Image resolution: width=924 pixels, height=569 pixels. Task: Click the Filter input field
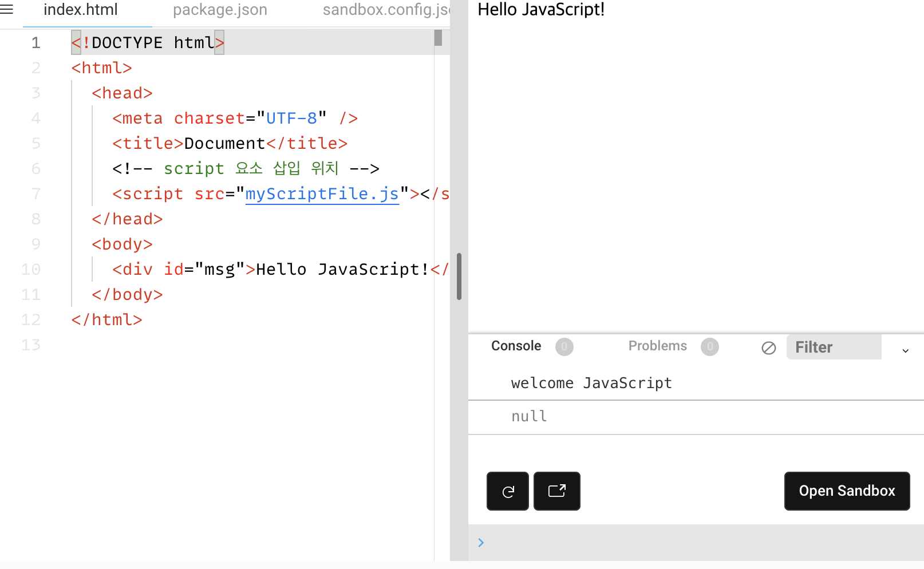[x=834, y=347]
